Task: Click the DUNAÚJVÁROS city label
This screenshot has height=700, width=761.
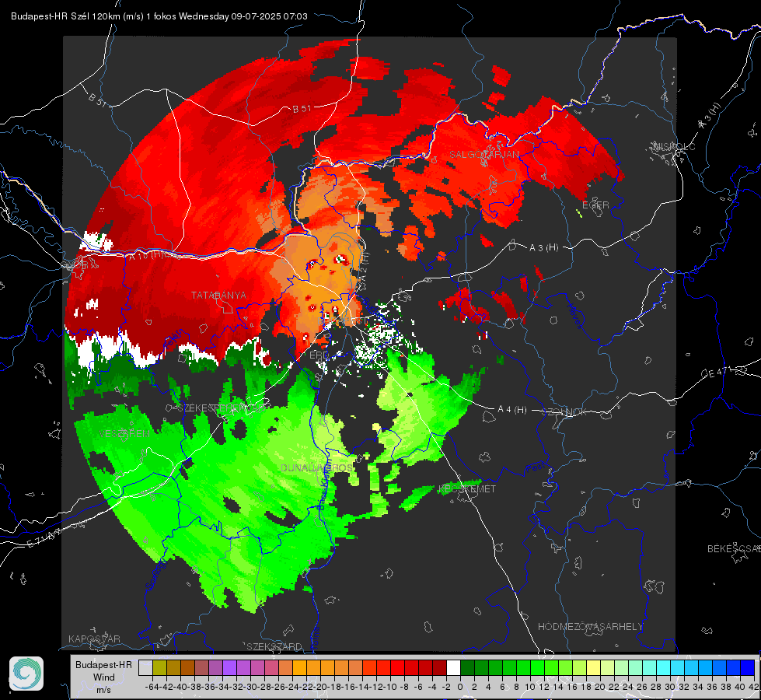Action: point(317,467)
